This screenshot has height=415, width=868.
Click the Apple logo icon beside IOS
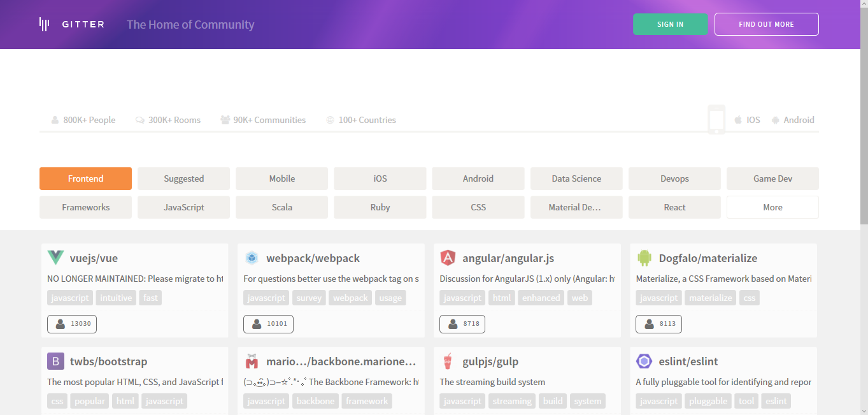(x=738, y=120)
